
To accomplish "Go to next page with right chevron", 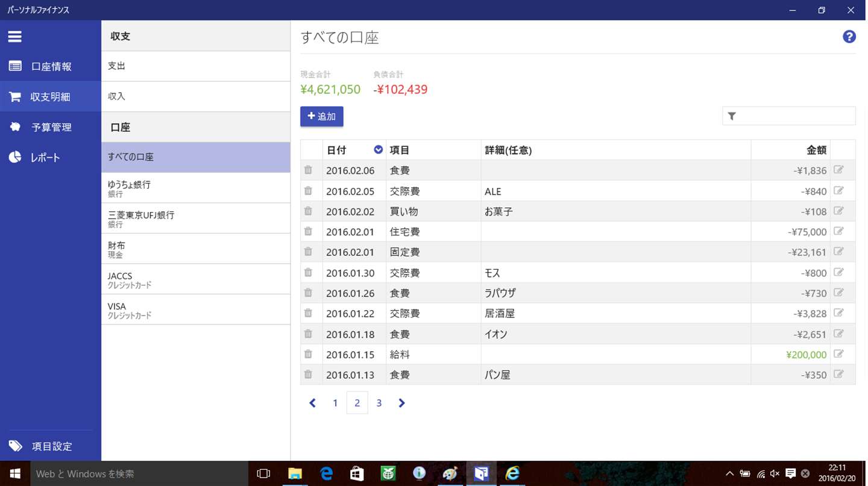I will (401, 403).
